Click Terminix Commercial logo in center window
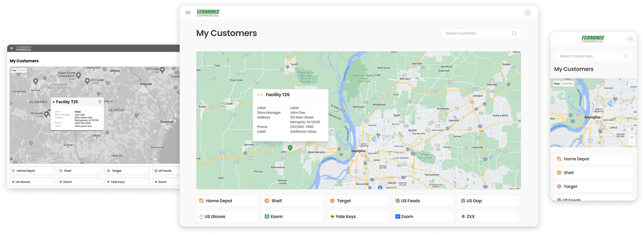 point(208,13)
